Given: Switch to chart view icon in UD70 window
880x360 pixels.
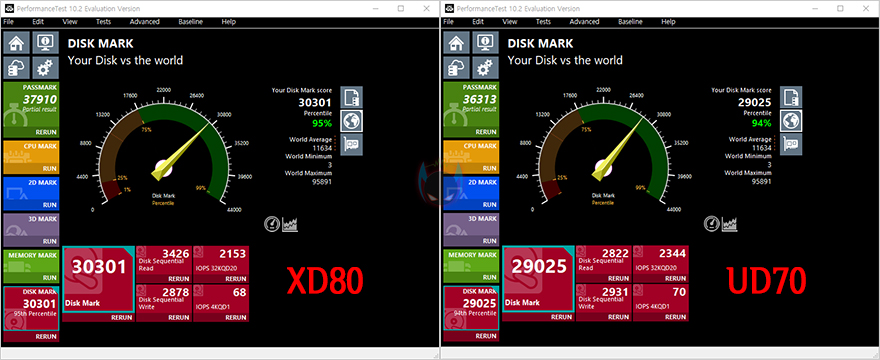Looking at the screenshot, I should (x=730, y=224).
